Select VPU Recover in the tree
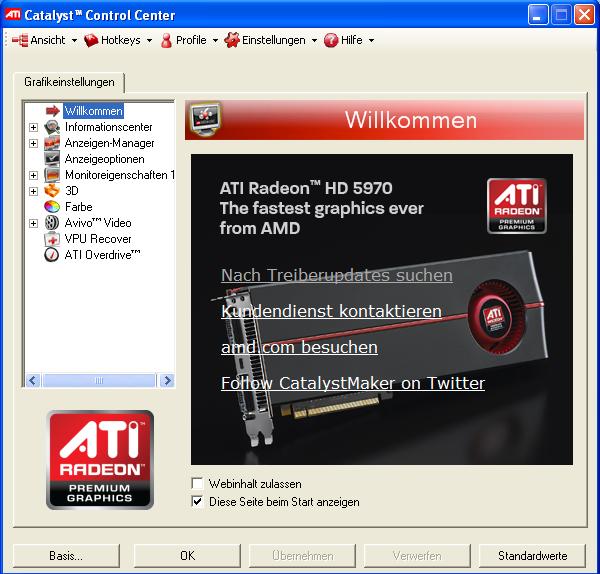The image size is (600, 574). (98, 239)
